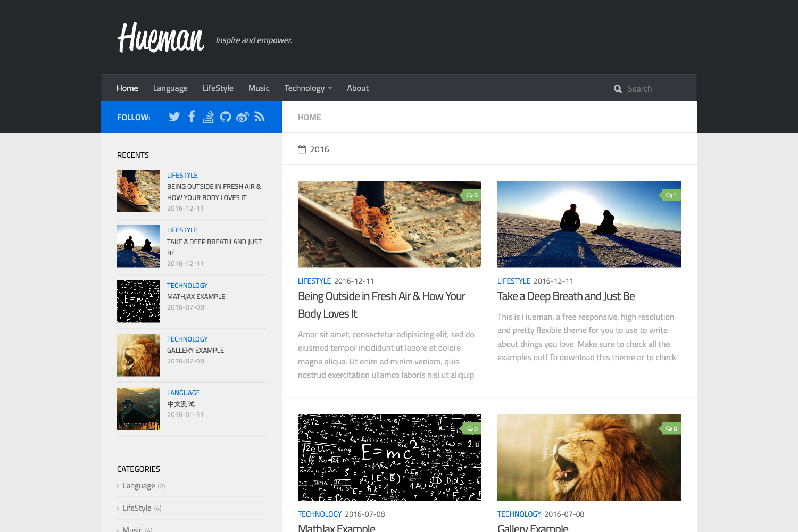Open the Twitter follow icon

(x=174, y=117)
